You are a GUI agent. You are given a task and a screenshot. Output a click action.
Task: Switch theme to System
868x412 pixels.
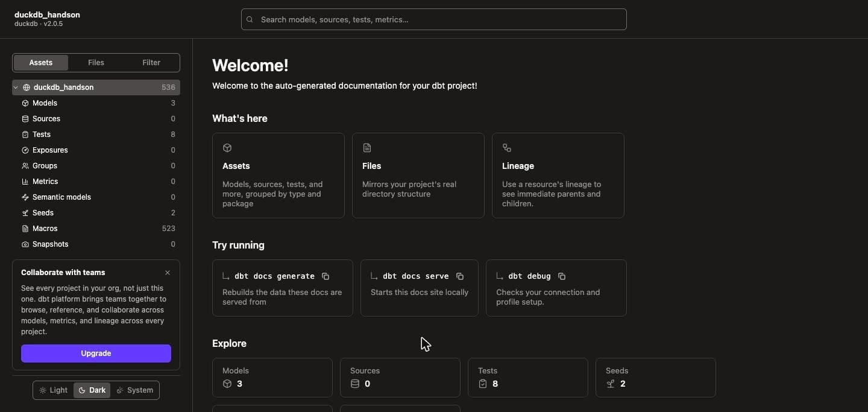[135, 390]
